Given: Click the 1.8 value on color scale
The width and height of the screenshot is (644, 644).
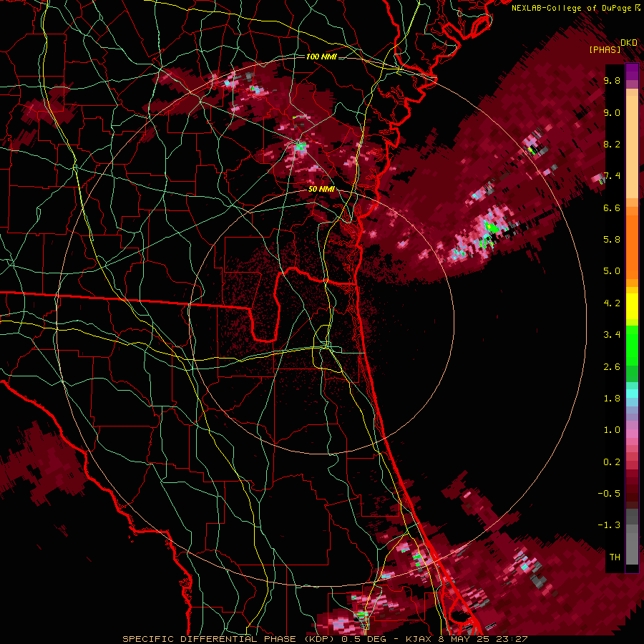Looking at the screenshot, I should tap(612, 399).
